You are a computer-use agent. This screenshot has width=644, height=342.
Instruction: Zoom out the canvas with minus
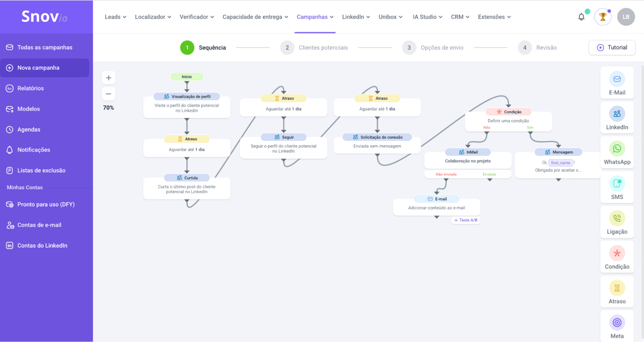click(x=109, y=94)
